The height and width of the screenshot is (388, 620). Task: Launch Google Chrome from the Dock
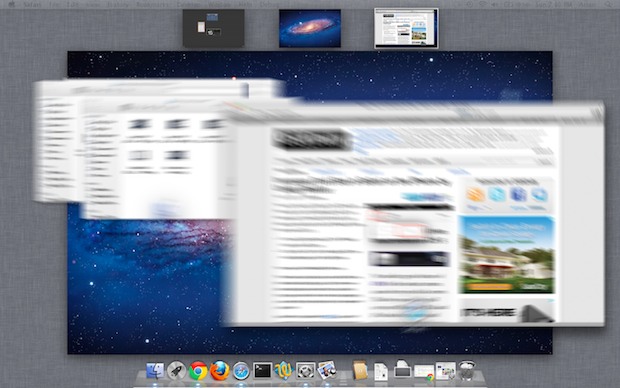[x=198, y=371]
